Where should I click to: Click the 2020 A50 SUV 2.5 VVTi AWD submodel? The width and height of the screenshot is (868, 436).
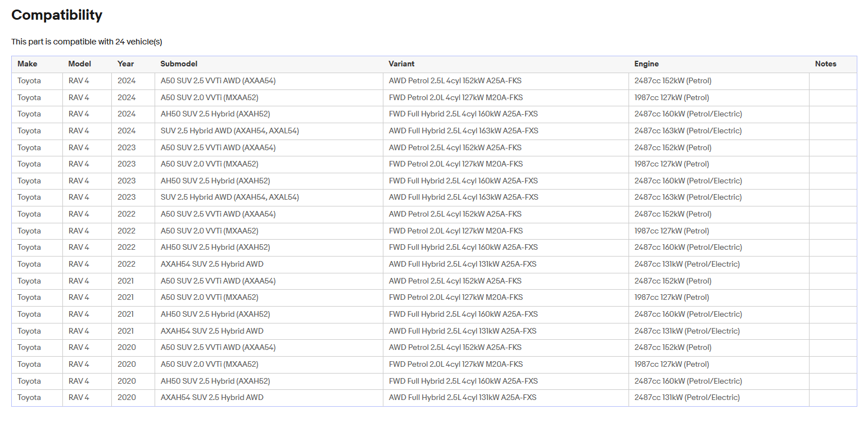[269, 348]
